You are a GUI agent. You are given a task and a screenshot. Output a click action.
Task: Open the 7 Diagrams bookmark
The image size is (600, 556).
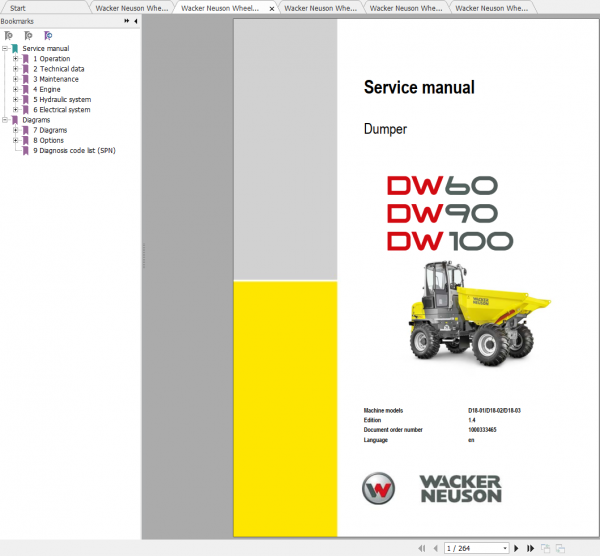tap(50, 130)
